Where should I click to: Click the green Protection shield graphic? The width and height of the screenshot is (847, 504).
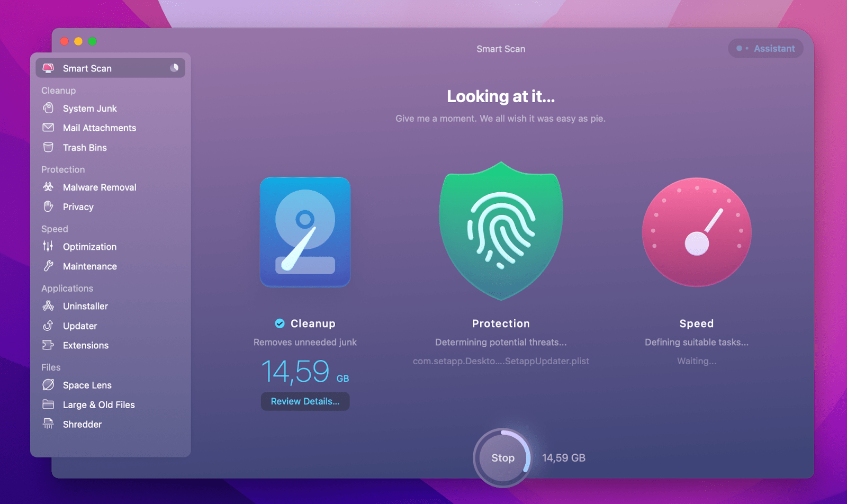coord(501,230)
